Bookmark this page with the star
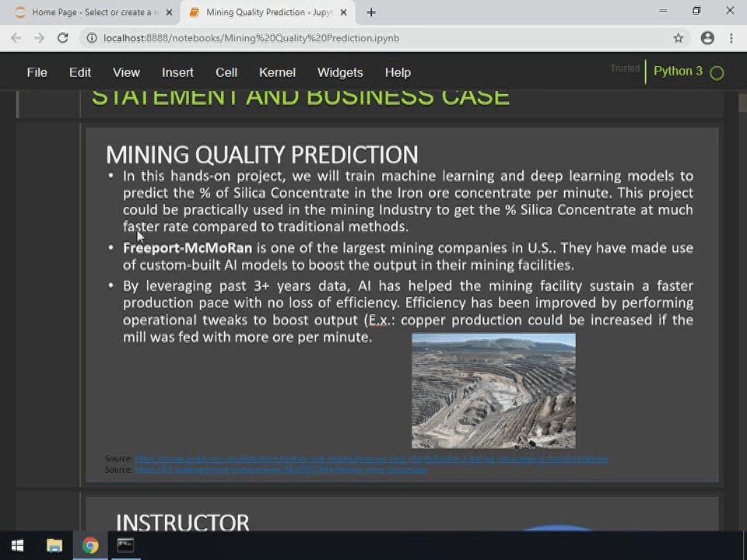The image size is (747, 560). click(x=679, y=38)
